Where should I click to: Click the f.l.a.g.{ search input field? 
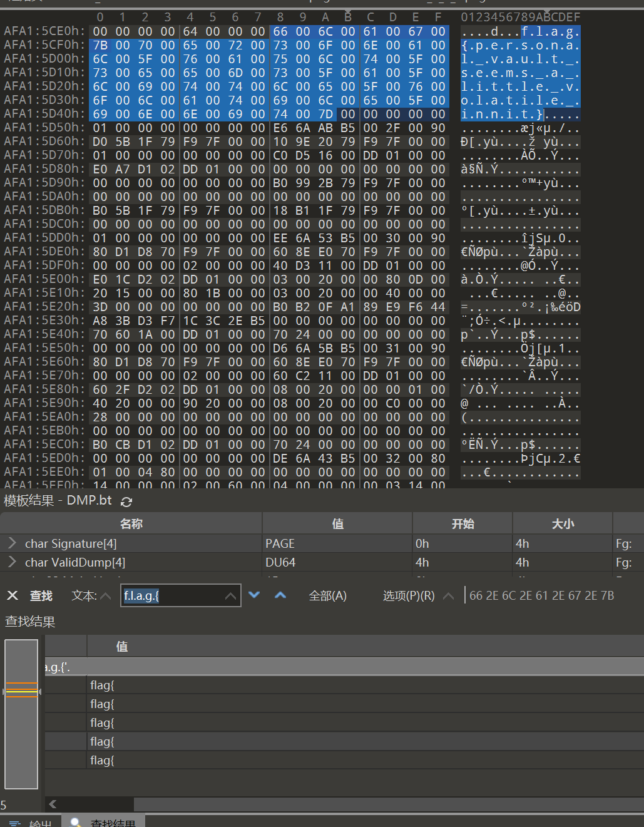172,596
